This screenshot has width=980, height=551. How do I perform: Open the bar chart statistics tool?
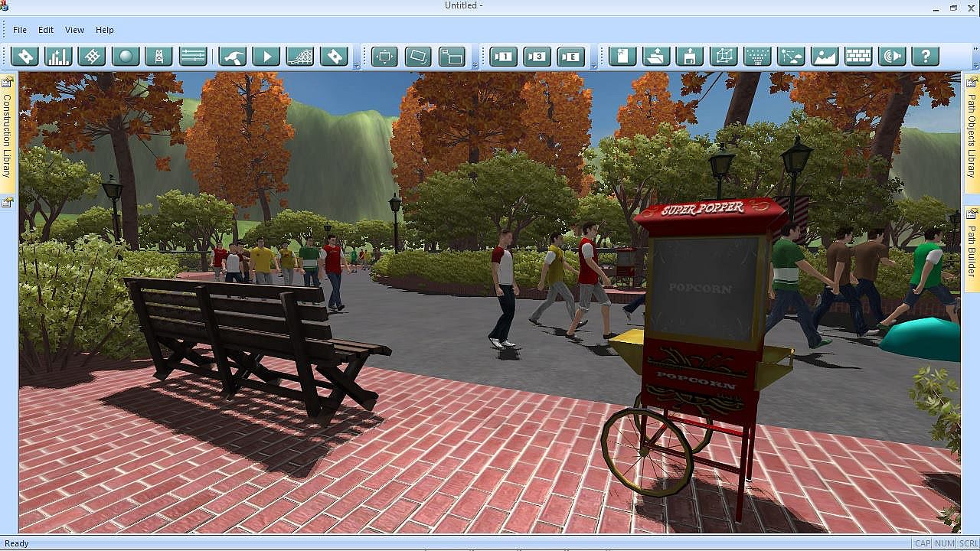(59, 56)
